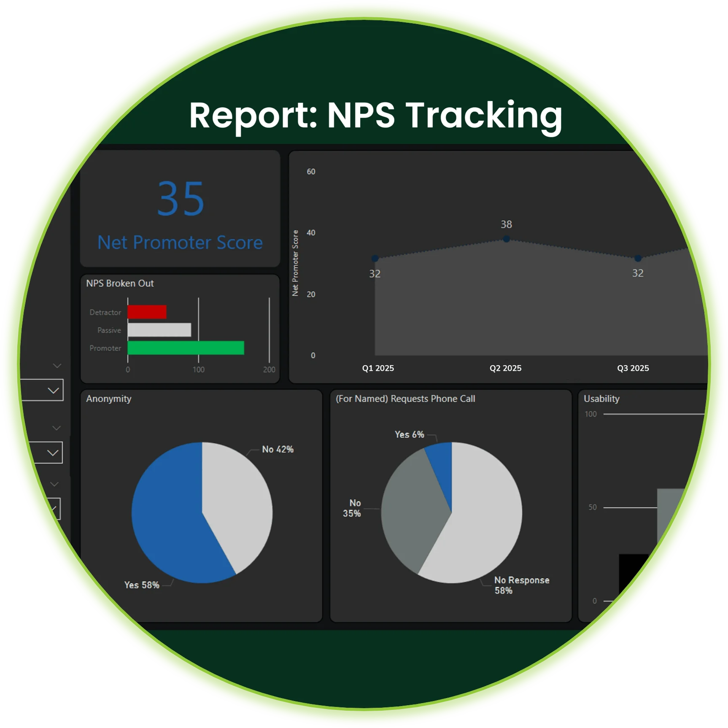Viewport: 728px width, 728px height.
Task: Click the 'Yes 58%' pie label
Action: pos(142,585)
